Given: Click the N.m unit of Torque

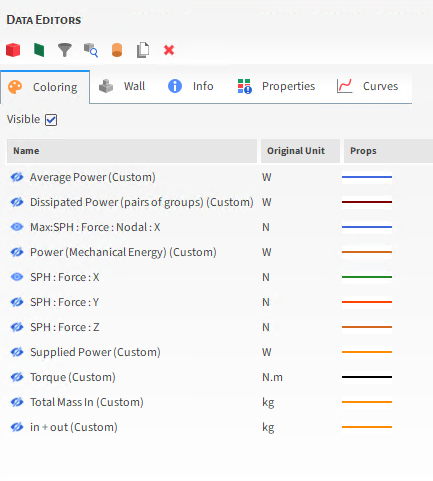Looking at the screenshot, I should (272, 377).
